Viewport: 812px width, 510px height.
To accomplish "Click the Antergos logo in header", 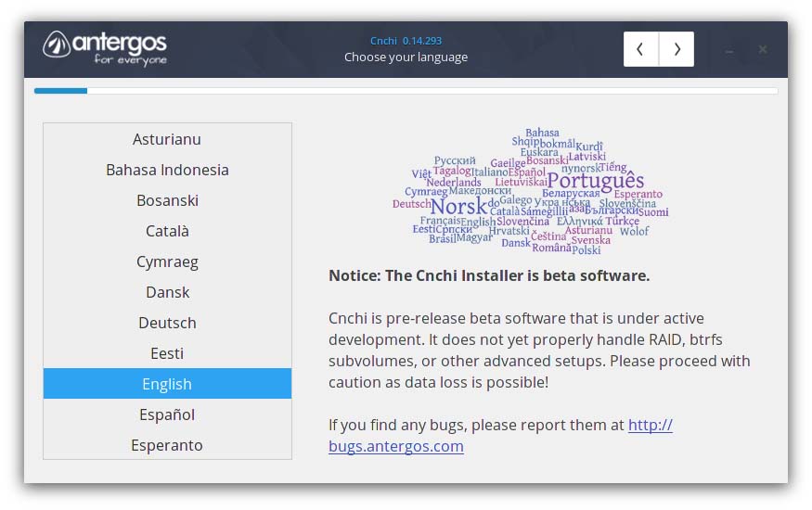I will (105, 48).
